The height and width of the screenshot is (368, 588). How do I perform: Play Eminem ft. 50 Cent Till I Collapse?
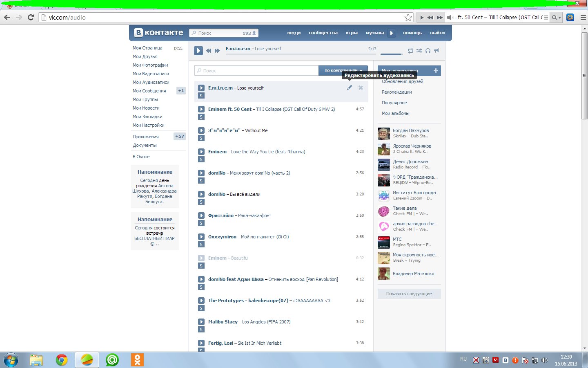pos(201,109)
